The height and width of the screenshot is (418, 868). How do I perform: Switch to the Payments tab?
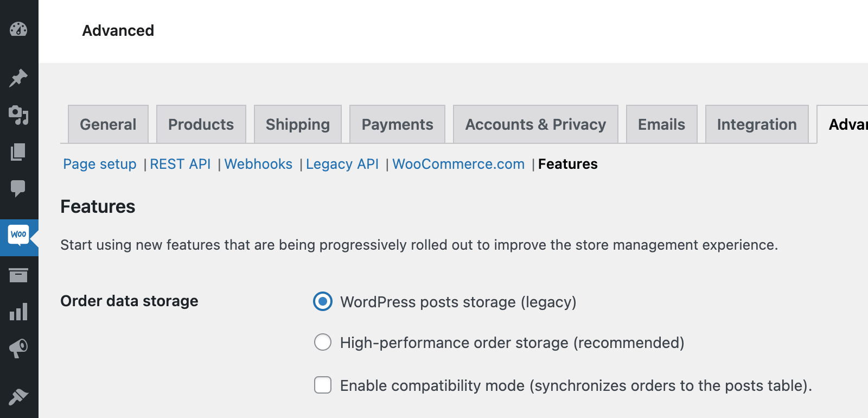coord(398,124)
